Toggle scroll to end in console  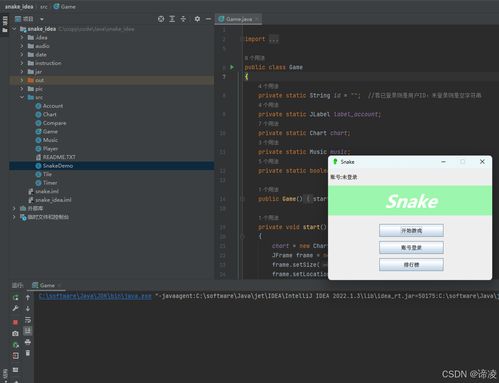tap(28, 331)
